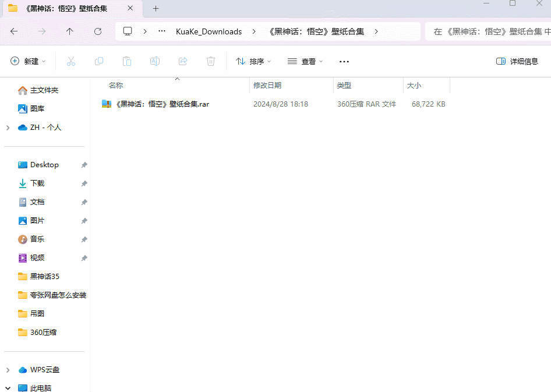The image size is (551, 392).
Task: Click the Paste clipboard icon
Action: tap(127, 62)
